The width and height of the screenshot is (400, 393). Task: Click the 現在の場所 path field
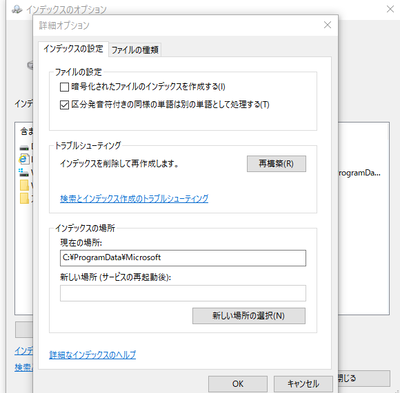click(x=183, y=258)
